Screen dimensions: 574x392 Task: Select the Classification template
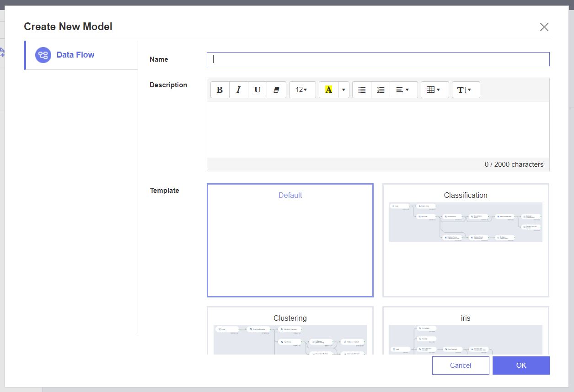466,240
